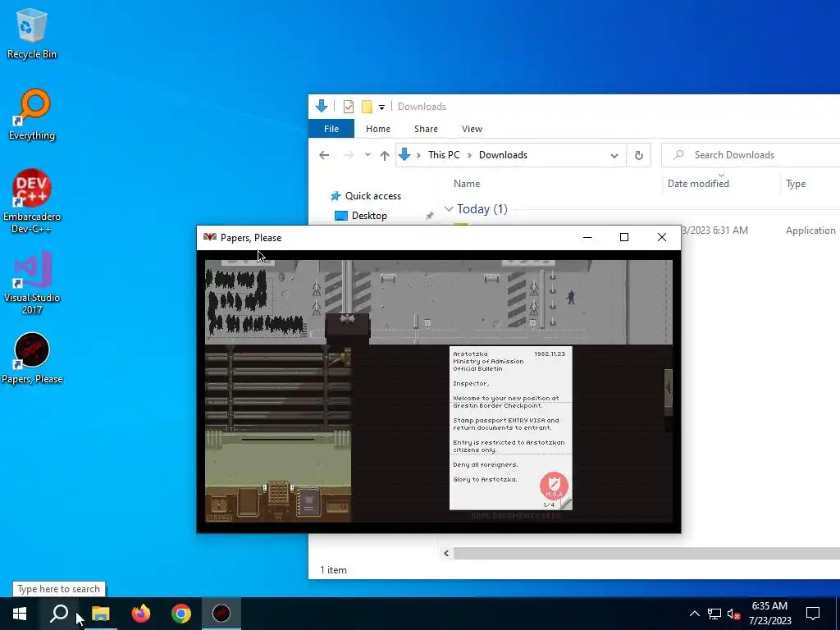Viewport: 840px width, 630px height.
Task: Launch Google Chrome from the taskbar
Action: tap(181, 614)
